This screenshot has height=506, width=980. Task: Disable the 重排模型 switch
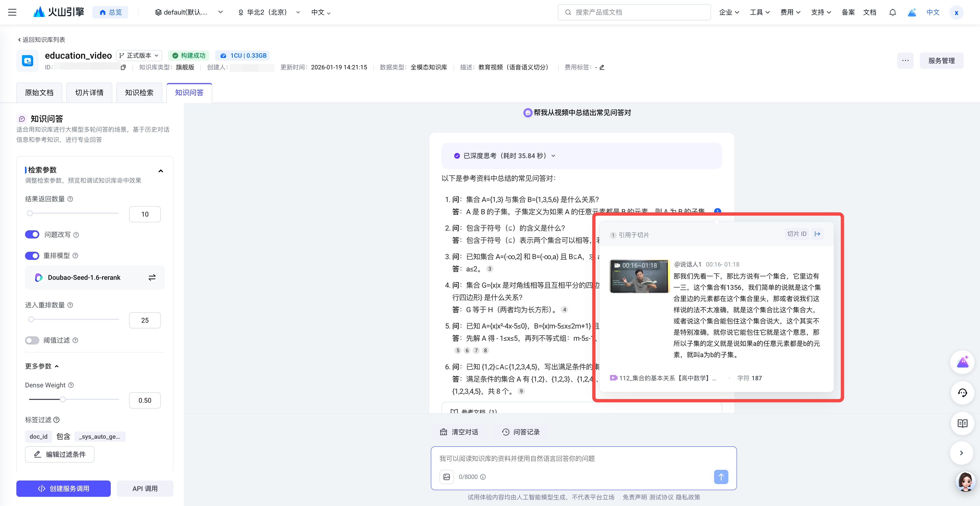(32, 256)
